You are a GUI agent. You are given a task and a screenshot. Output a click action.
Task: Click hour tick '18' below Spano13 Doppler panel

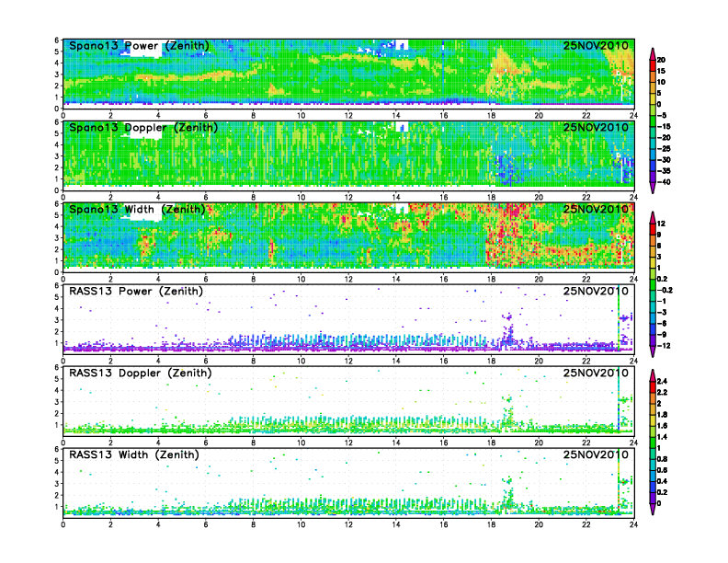click(x=491, y=198)
